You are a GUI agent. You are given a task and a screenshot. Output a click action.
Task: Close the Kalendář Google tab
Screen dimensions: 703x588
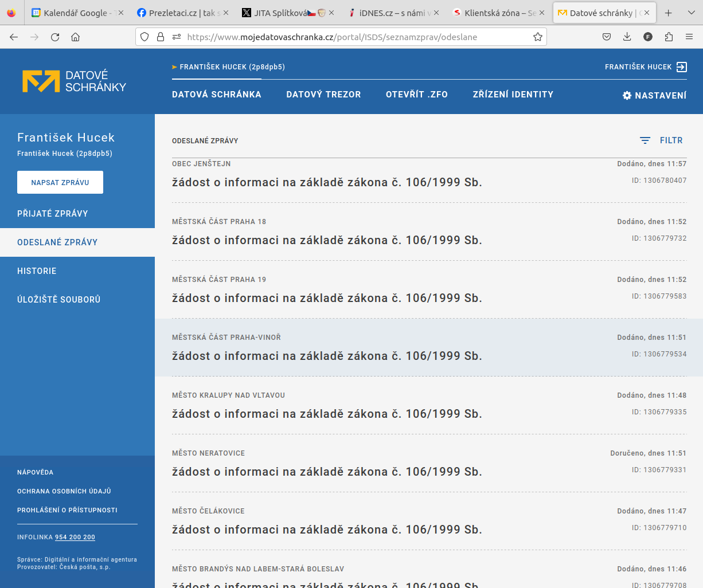pyautogui.click(x=121, y=13)
